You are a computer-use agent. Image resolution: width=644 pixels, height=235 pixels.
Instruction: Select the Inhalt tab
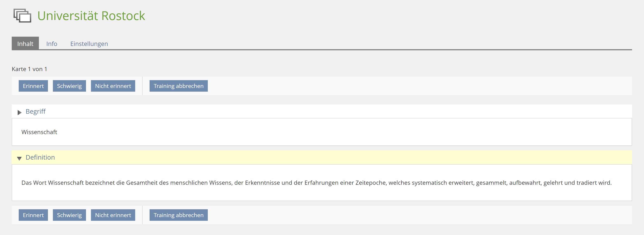[x=25, y=43]
